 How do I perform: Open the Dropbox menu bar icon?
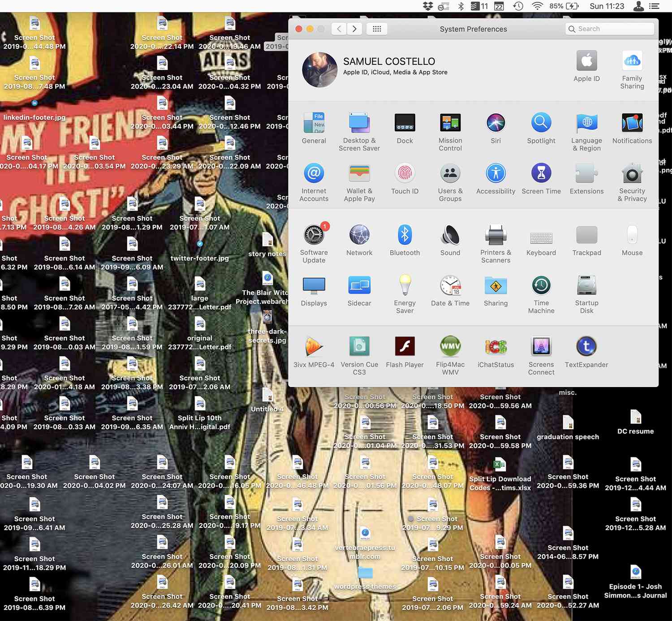tap(428, 6)
